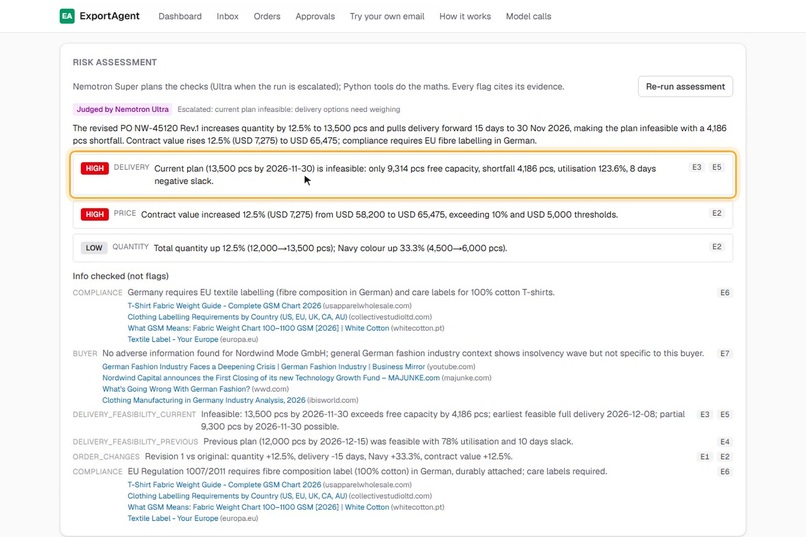Open second T-Shirt Fabric Weight Guide link under EU Regulation
The image size is (806, 537).
pyautogui.click(x=224, y=485)
